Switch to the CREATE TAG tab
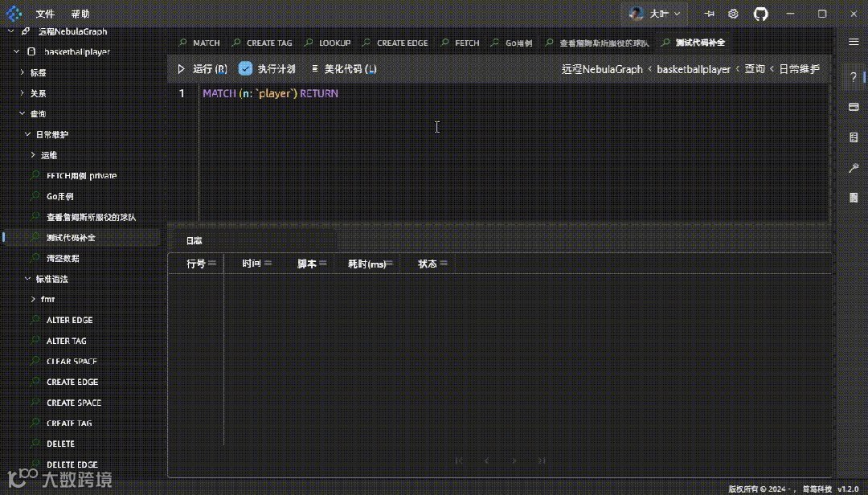Viewport: 868px width, 495px height. pos(262,43)
